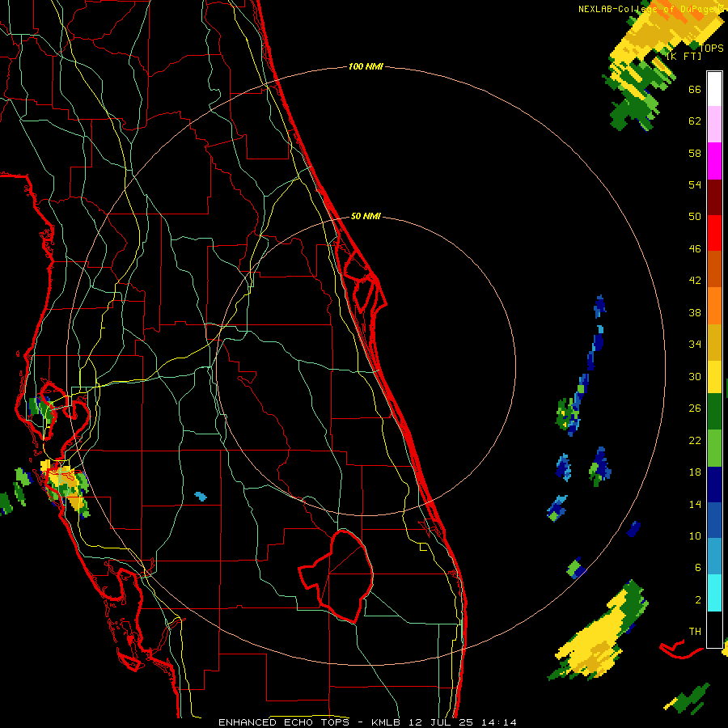Click the '30' value on the legend
Viewport: 728px width, 728px height.
coord(695,376)
